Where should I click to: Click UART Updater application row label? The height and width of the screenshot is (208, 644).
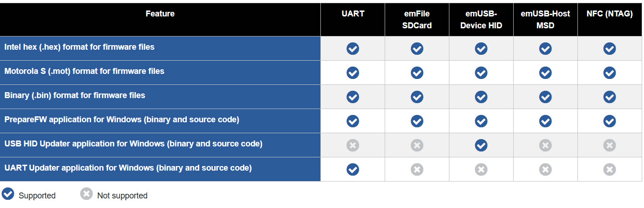click(128, 168)
